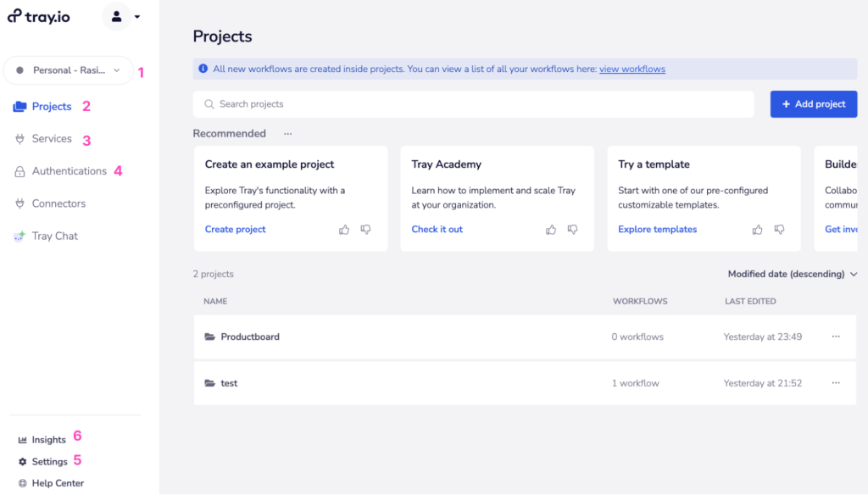The image size is (868, 495).
Task: Click the Add project button
Action: (x=813, y=104)
